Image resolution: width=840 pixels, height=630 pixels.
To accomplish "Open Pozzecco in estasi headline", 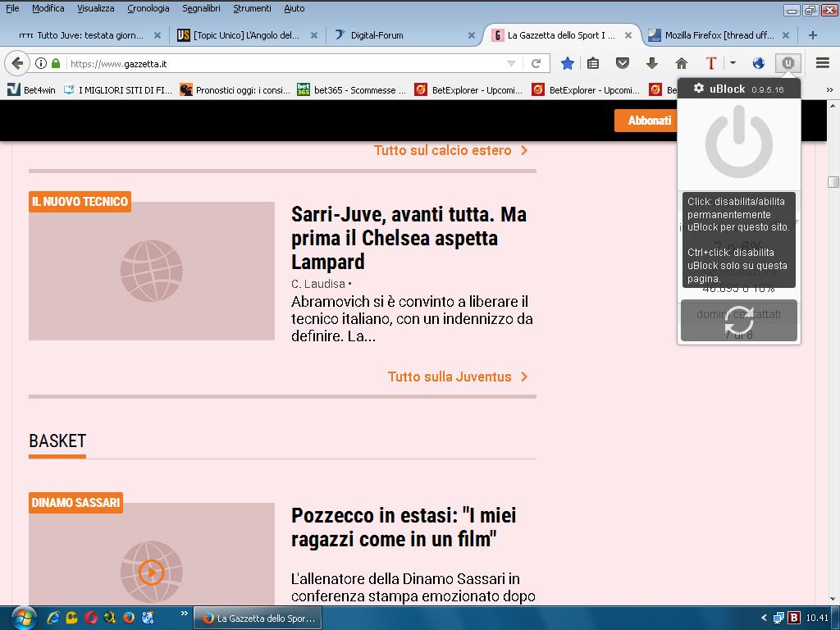I will 404,527.
